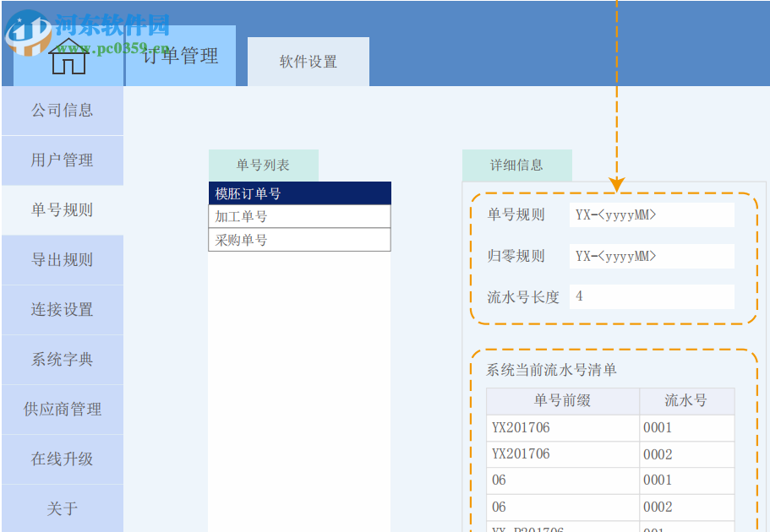The image size is (770, 532).
Task: Open 系统字典 from the sidebar
Action: coord(61,360)
